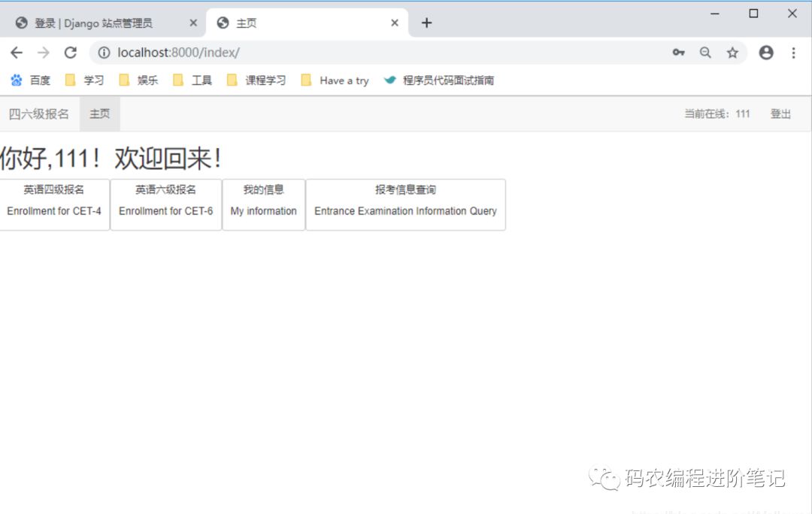Viewport: 812px width, 514px height.
Task: Click 登出 to log out
Action: pos(780,114)
